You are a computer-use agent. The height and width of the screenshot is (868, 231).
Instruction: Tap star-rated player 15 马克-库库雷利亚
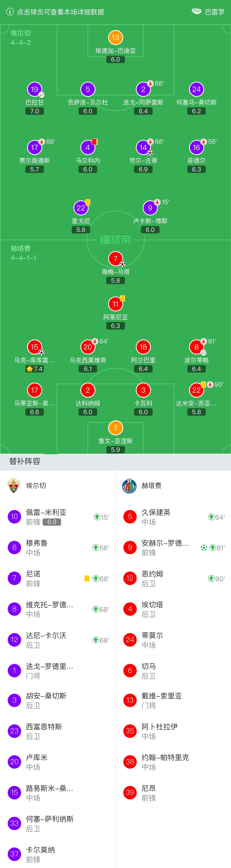(34, 347)
